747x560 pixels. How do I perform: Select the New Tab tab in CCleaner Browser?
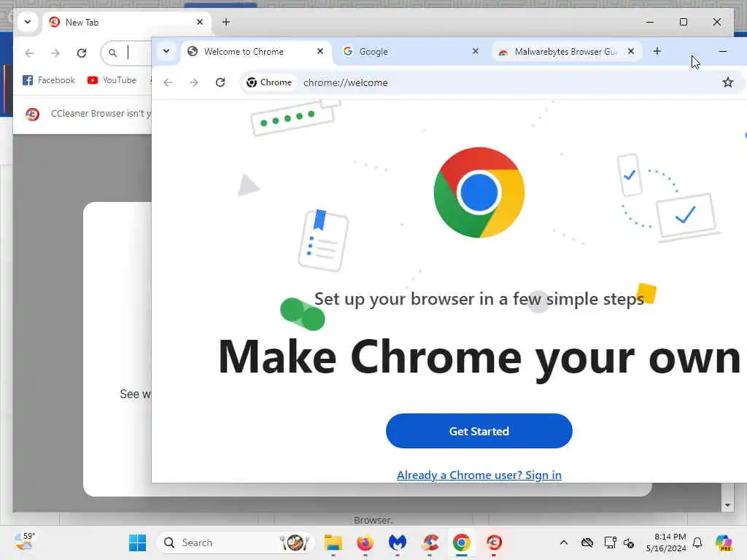coord(125,23)
